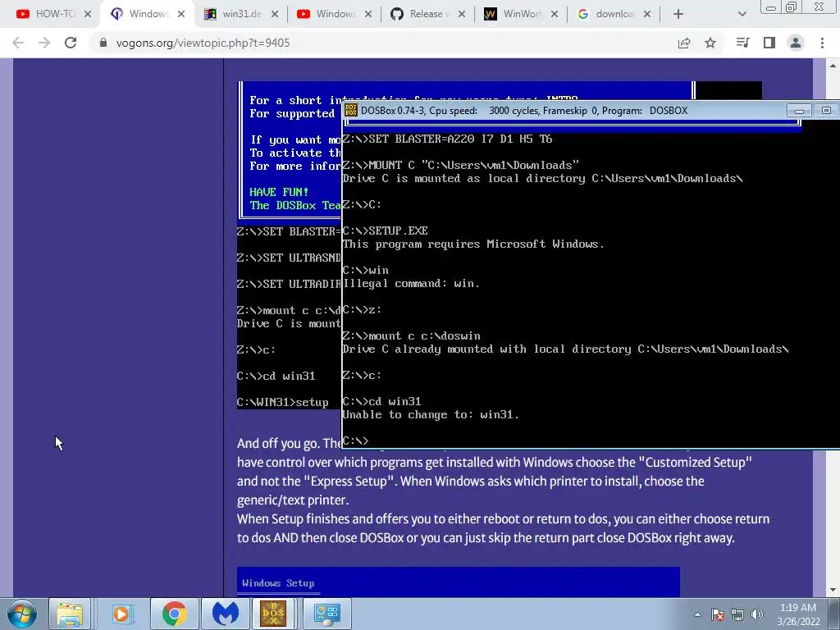Click the network tray icon
840x630 pixels.
click(737, 614)
